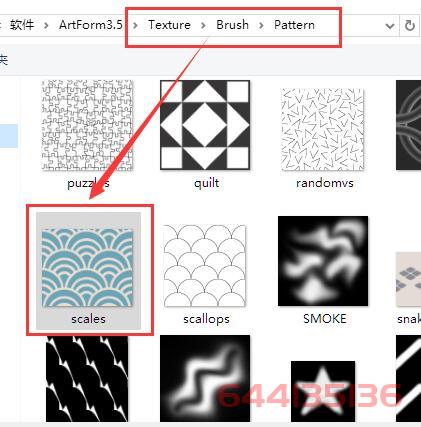Navigate to the Texture folder breadcrumb
The image size is (421, 427).
click(x=169, y=25)
